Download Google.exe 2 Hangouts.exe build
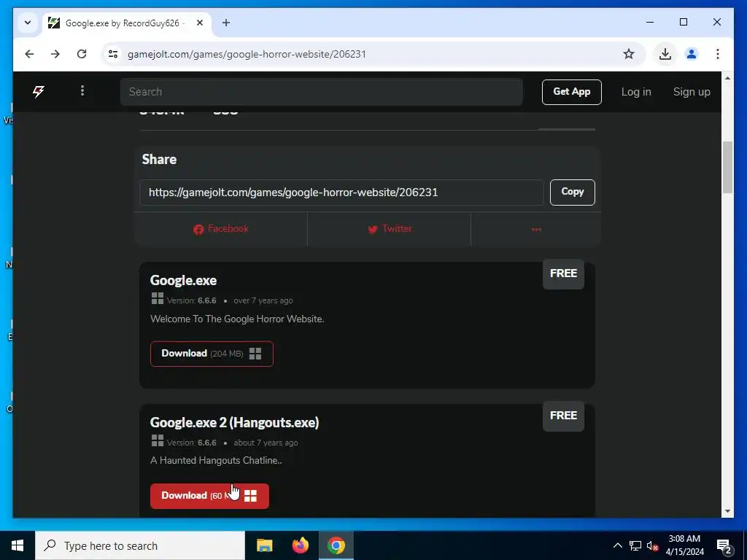This screenshot has height=560, width=747. click(209, 496)
